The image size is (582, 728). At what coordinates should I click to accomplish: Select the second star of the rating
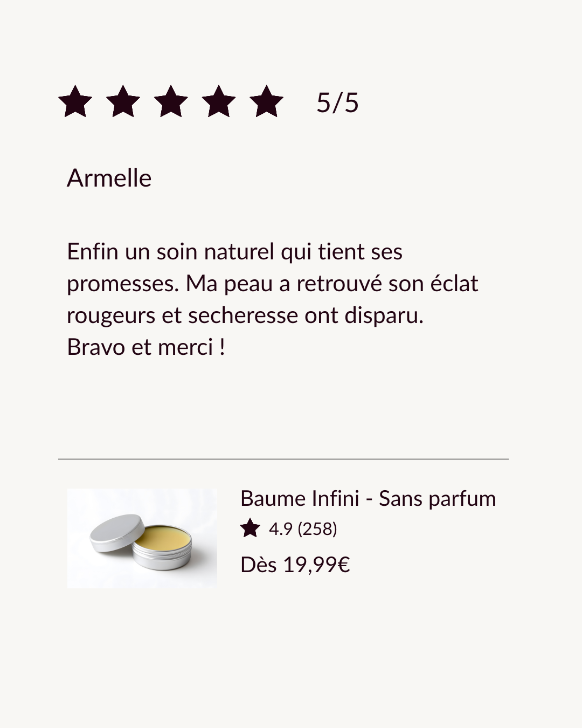(123, 102)
